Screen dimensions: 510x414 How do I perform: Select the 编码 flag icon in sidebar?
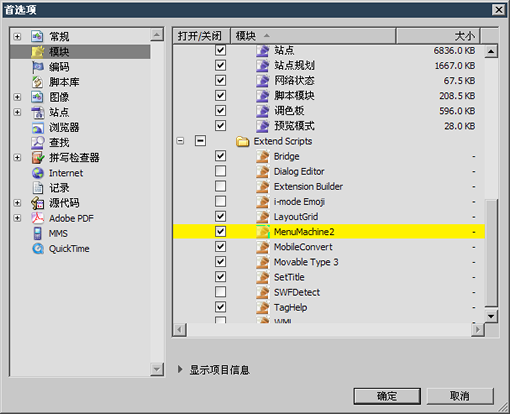pyautogui.click(x=38, y=67)
